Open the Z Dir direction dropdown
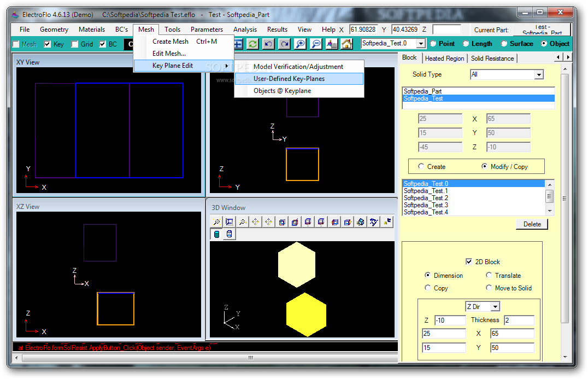 coord(496,307)
